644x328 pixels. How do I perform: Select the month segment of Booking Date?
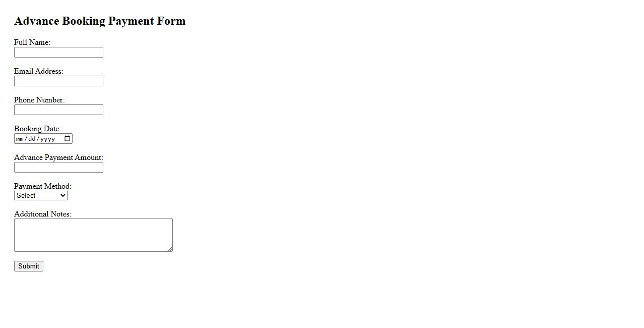20,139
